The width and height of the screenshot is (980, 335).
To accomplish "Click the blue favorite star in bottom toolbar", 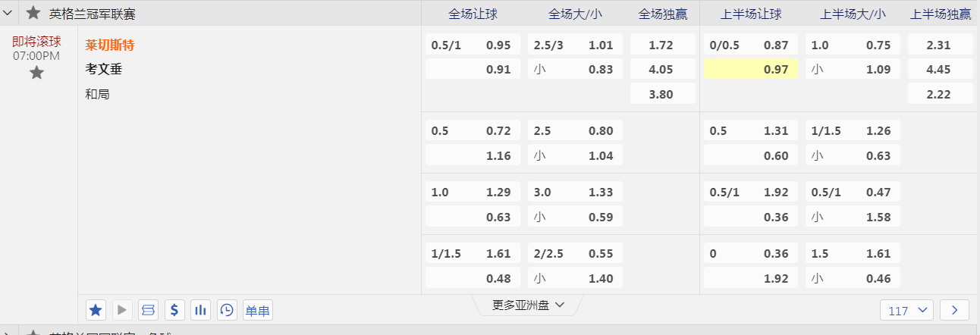I will point(96,309).
